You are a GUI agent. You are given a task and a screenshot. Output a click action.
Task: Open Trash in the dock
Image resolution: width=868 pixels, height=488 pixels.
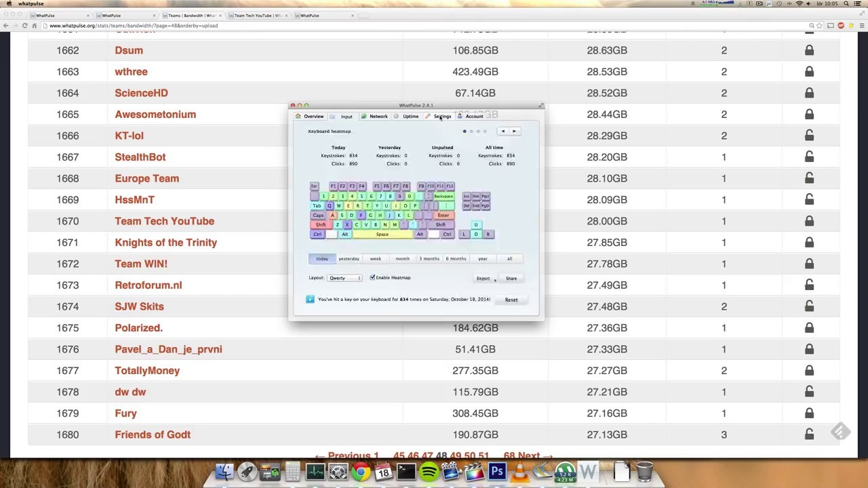tap(644, 472)
